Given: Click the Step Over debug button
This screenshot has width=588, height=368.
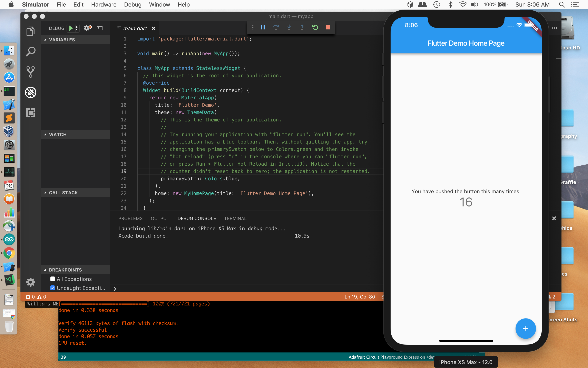Looking at the screenshot, I should (x=276, y=28).
